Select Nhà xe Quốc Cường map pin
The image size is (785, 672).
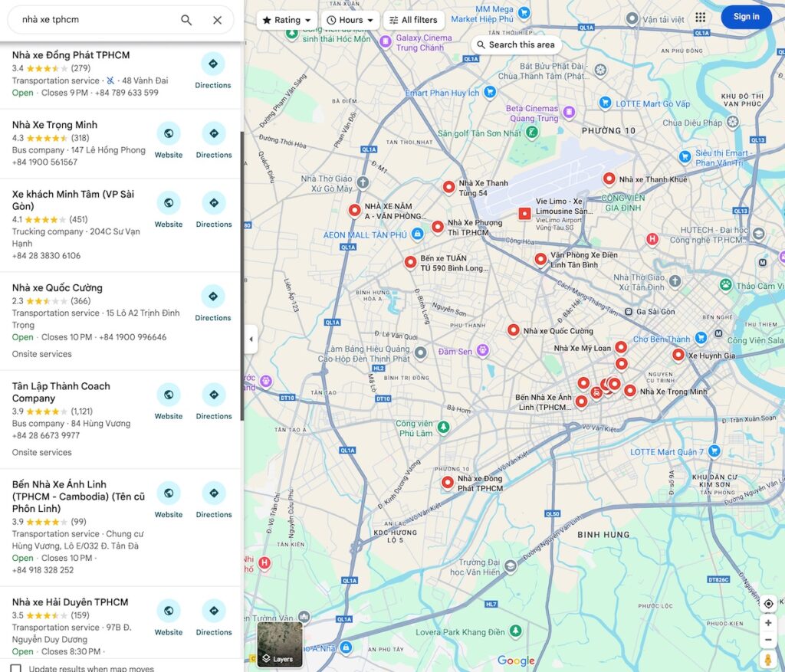click(513, 329)
